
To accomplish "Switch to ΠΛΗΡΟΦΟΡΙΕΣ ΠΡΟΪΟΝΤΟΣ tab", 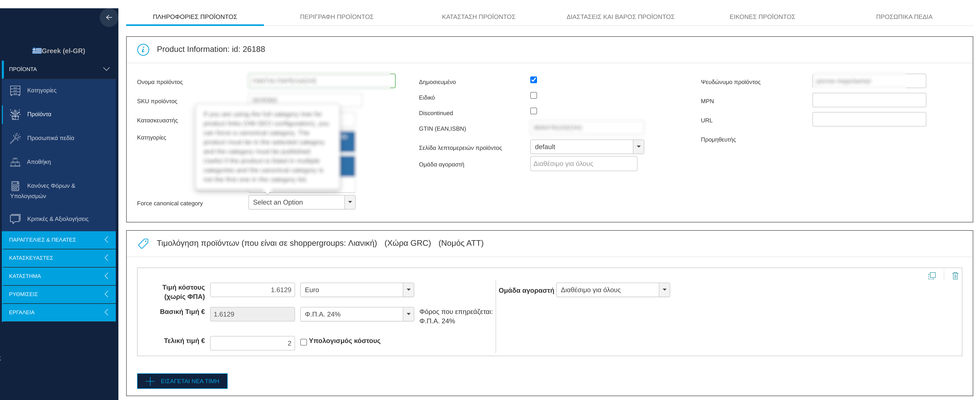I will point(195,17).
